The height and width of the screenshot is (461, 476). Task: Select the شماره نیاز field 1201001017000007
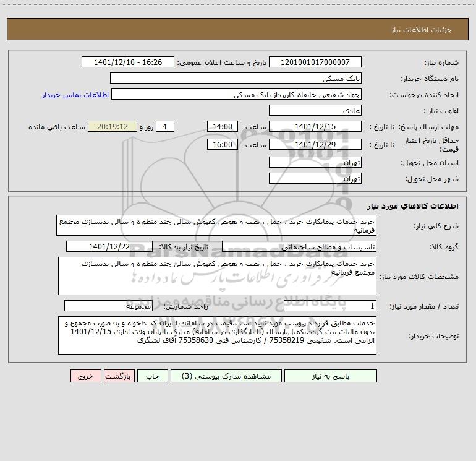click(x=315, y=62)
